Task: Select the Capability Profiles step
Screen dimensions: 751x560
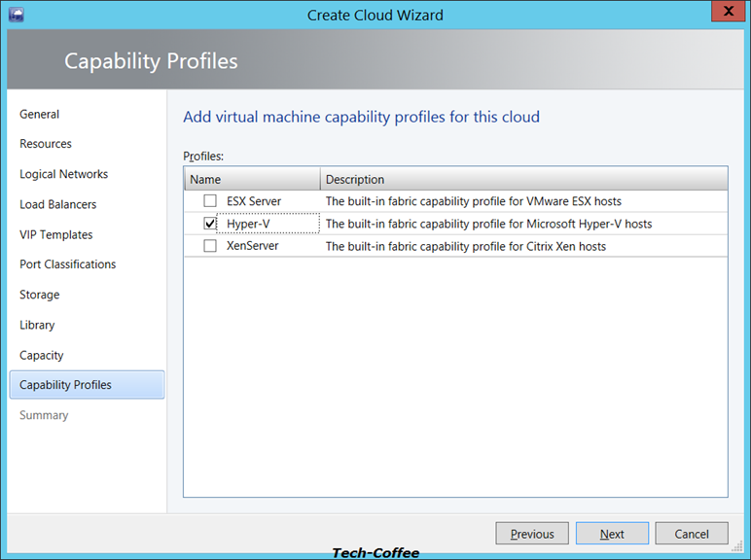Action: click(x=87, y=384)
